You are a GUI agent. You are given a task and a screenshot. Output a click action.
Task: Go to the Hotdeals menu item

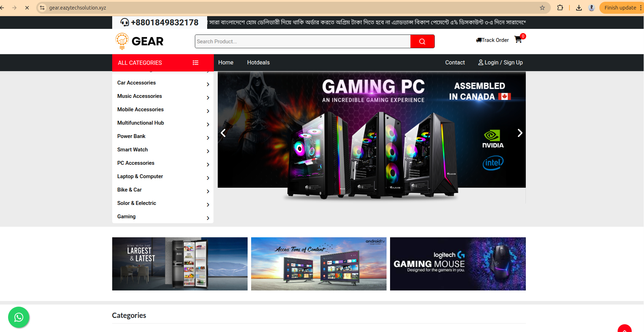tap(258, 62)
